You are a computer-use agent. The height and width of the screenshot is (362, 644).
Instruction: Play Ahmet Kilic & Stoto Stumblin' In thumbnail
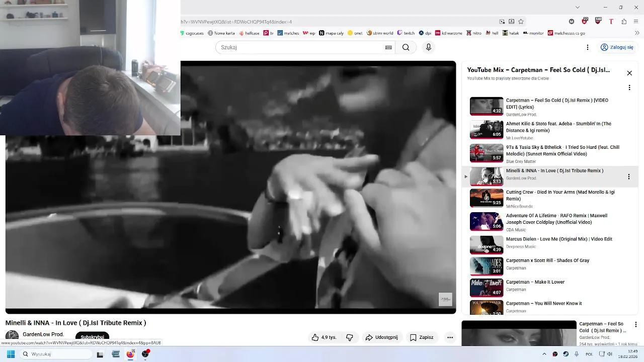pyautogui.click(x=487, y=130)
